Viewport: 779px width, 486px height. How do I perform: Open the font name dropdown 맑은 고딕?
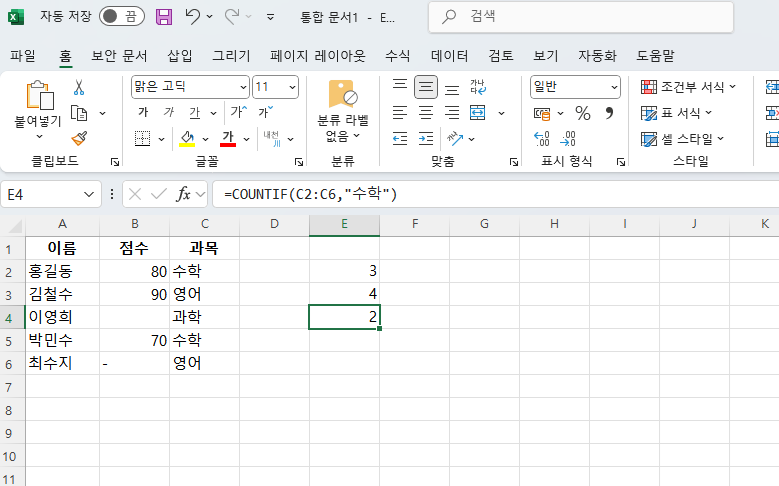pos(243,87)
